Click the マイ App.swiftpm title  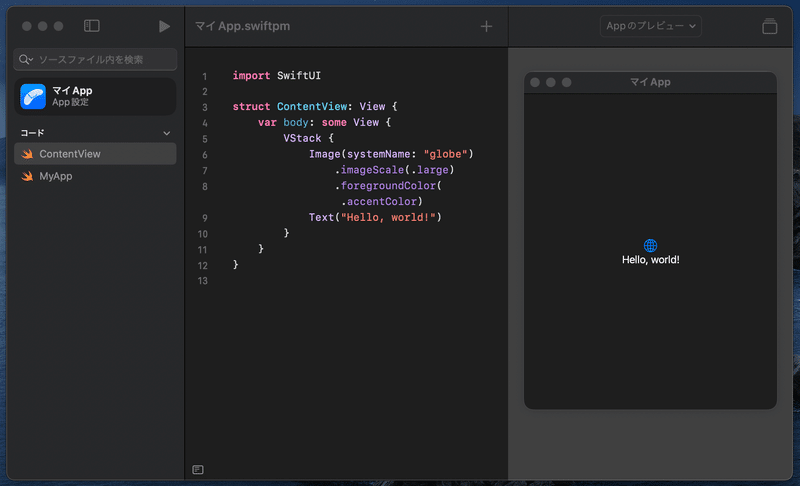pyautogui.click(x=243, y=26)
